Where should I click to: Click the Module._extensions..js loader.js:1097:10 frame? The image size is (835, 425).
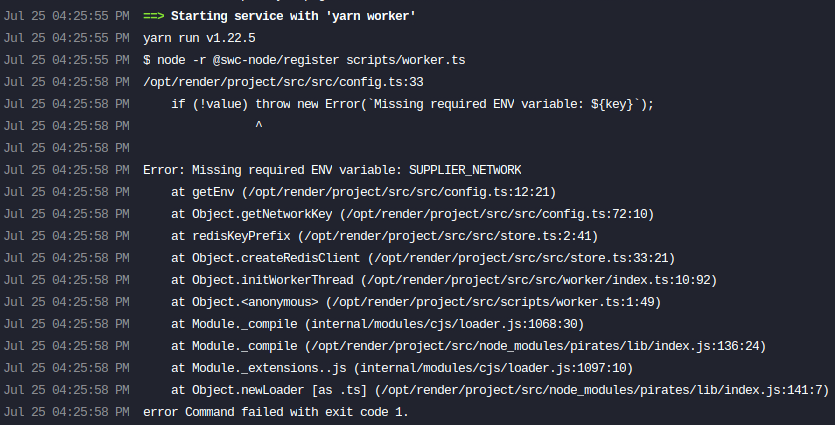402,368
